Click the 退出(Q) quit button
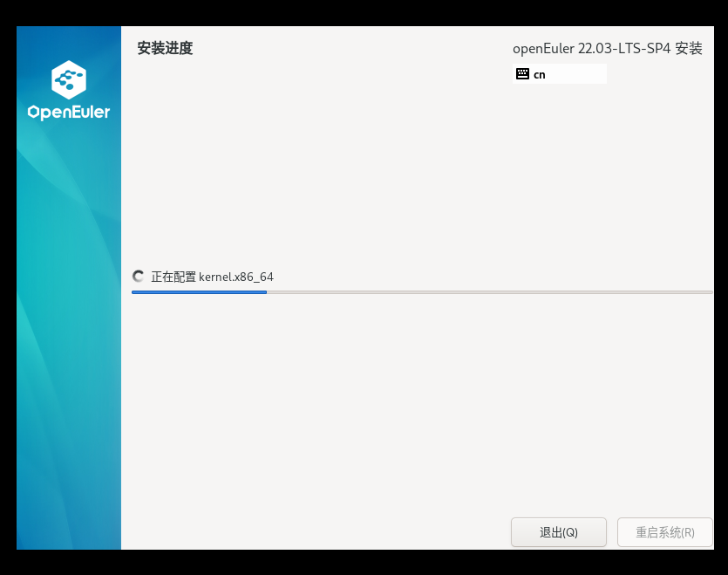 point(559,532)
